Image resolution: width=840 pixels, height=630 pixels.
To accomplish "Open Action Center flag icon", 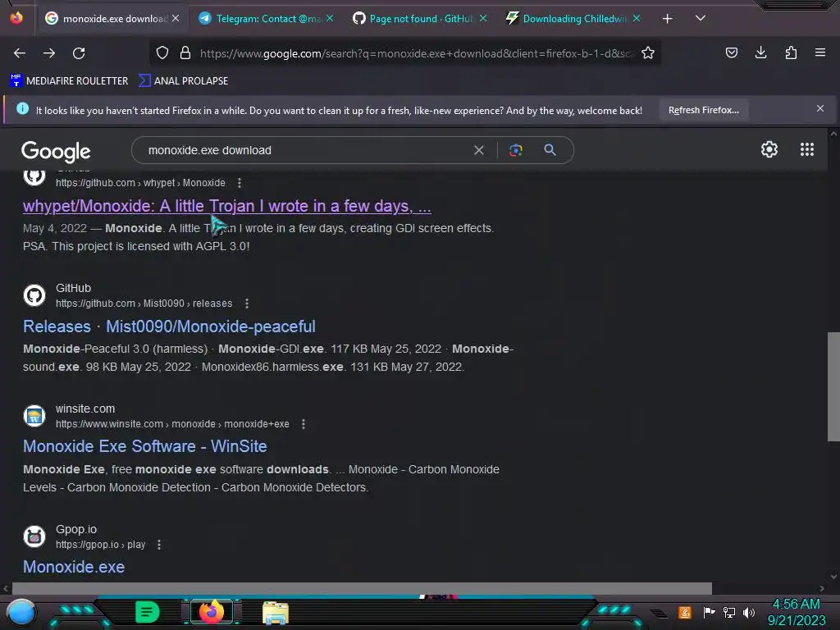I will [x=709, y=612].
